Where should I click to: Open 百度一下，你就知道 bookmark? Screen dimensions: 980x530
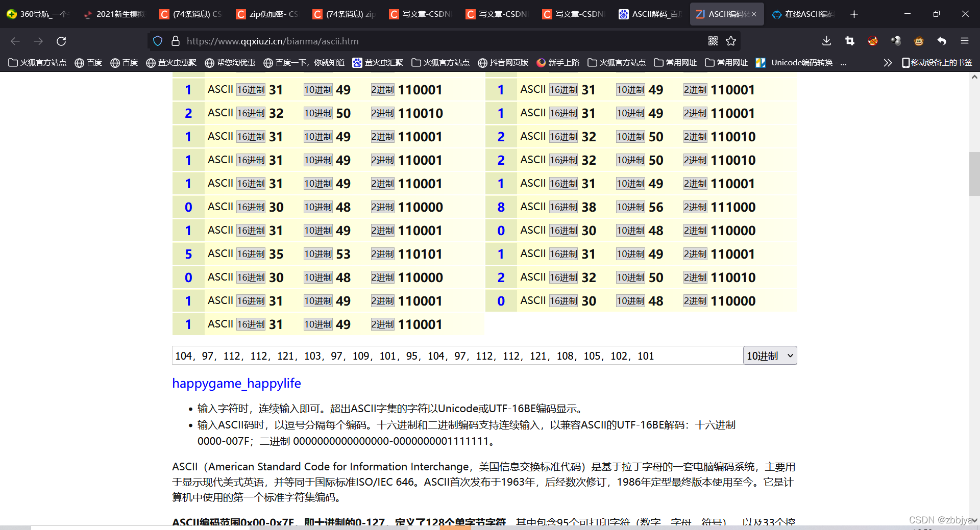pos(304,62)
